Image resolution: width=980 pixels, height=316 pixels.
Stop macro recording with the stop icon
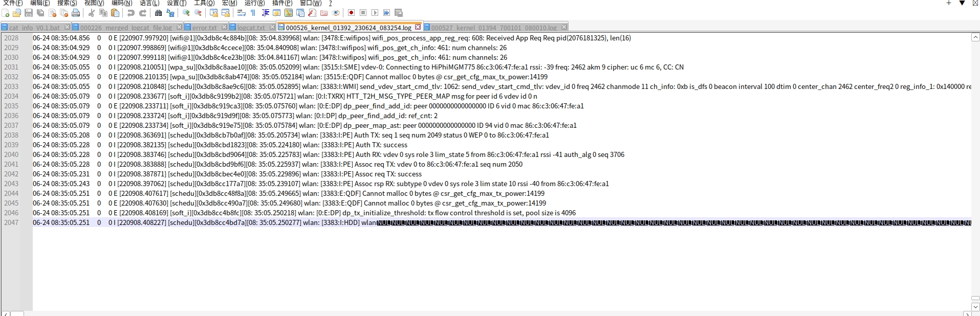pyautogui.click(x=363, y=13)
